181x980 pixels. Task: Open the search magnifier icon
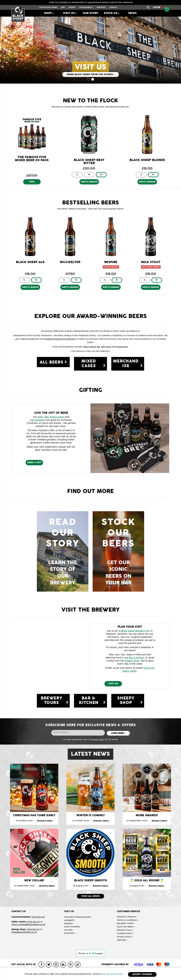(x=148, y=7)
